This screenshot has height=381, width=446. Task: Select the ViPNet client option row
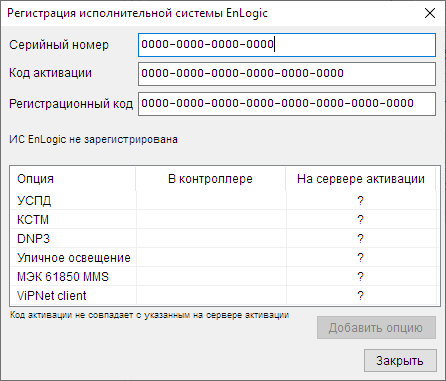[224, 296]
